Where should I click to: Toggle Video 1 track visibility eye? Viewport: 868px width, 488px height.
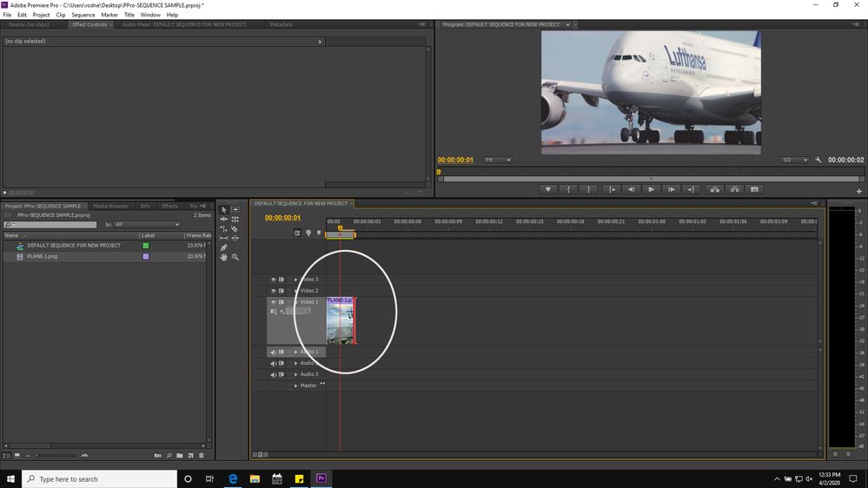coord(273,302)
